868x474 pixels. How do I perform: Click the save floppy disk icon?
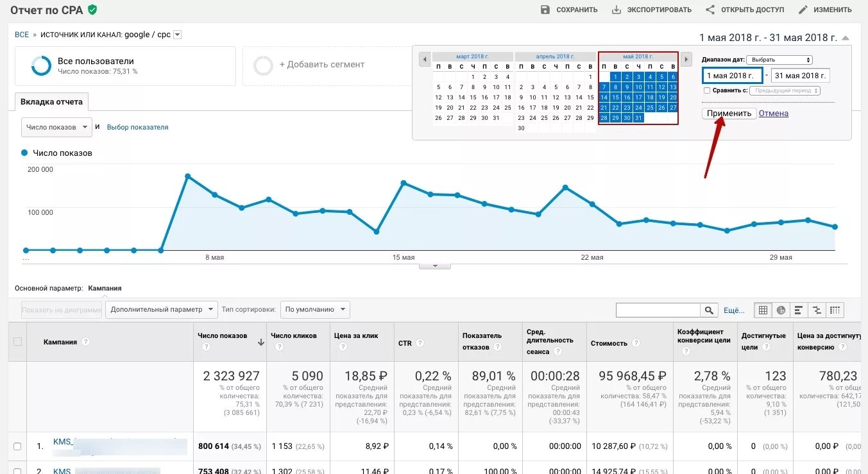pos(545,10)
